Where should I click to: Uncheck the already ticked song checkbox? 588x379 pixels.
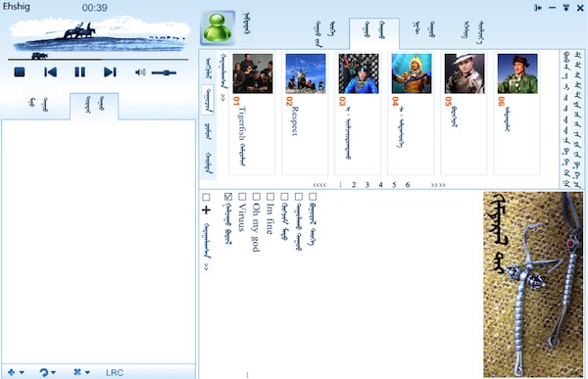[228, 197]
